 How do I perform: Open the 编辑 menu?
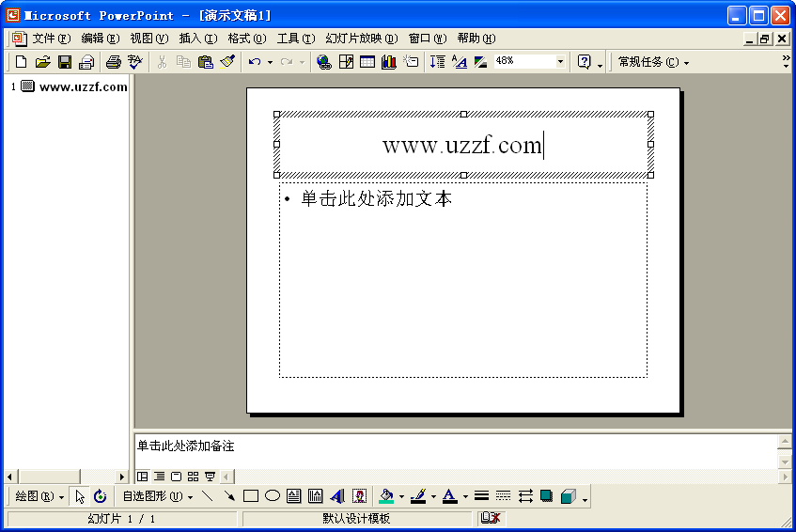point(101,39)
